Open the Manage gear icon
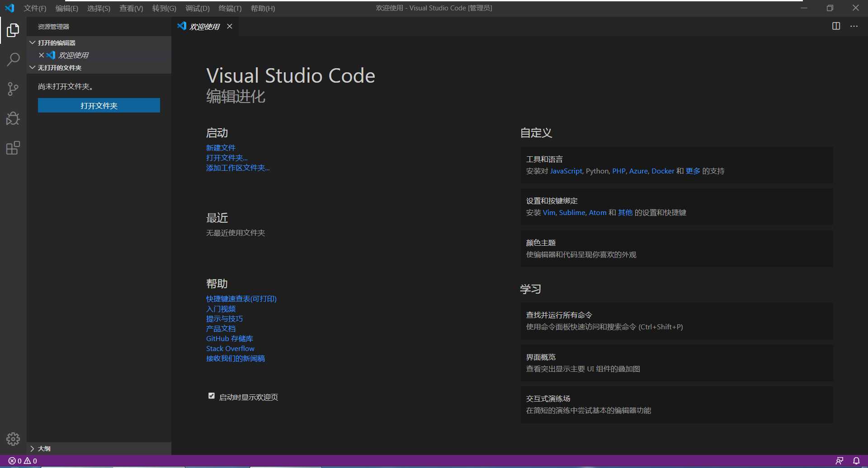The image size is (868, 468). tap(13, 439)
